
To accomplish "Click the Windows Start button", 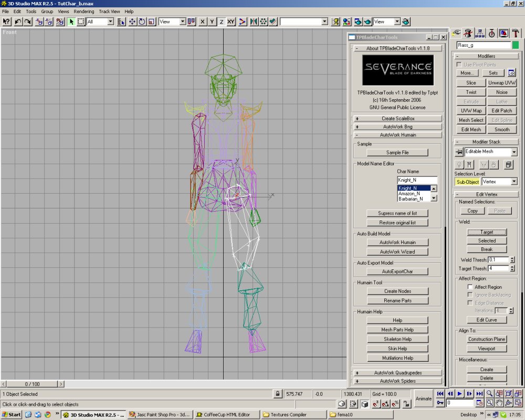I will pos(11,415).
